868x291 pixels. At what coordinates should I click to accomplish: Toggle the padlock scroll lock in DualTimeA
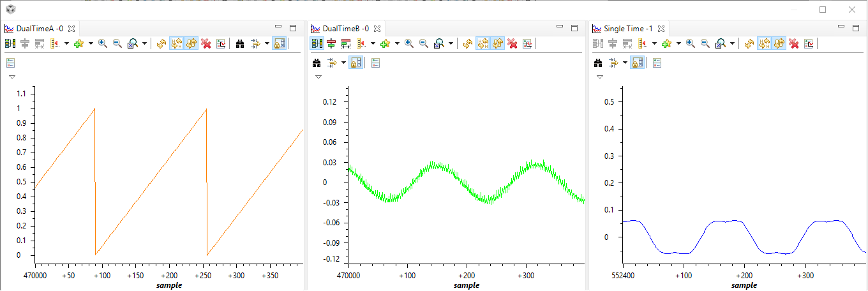[x=280, y=43]
